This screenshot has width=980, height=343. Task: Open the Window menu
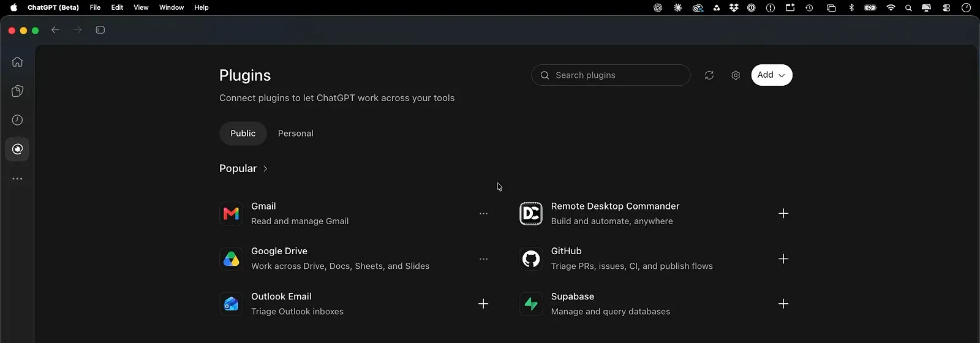(x=171, y=7)
